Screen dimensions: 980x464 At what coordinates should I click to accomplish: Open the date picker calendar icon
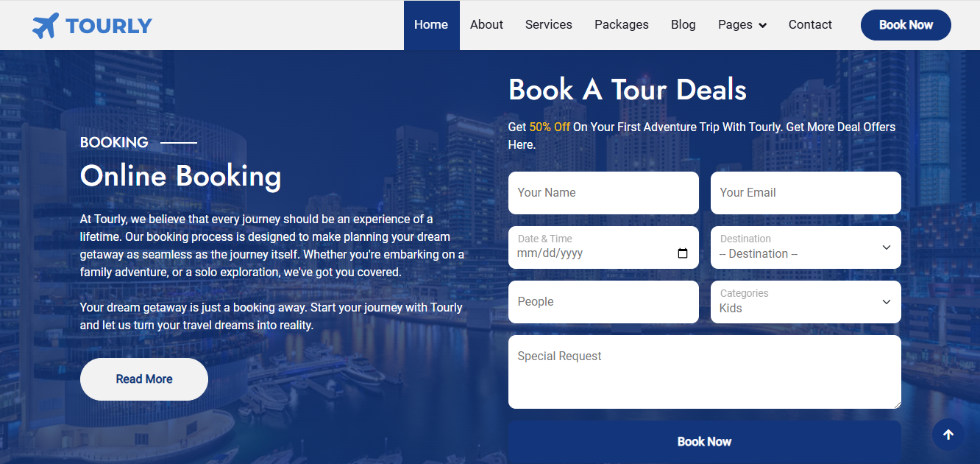pyautogui.click(x=682, y=253)
